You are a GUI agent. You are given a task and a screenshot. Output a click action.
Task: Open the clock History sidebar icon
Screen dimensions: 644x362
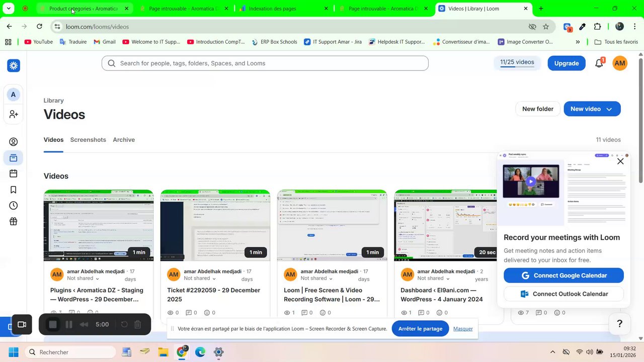[x=14, y=206]
